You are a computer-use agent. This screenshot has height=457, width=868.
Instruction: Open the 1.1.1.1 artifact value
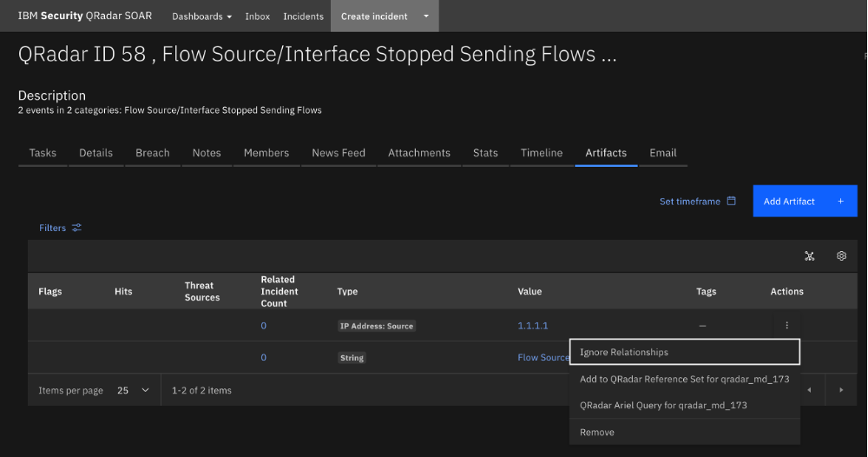pos(533,326)
